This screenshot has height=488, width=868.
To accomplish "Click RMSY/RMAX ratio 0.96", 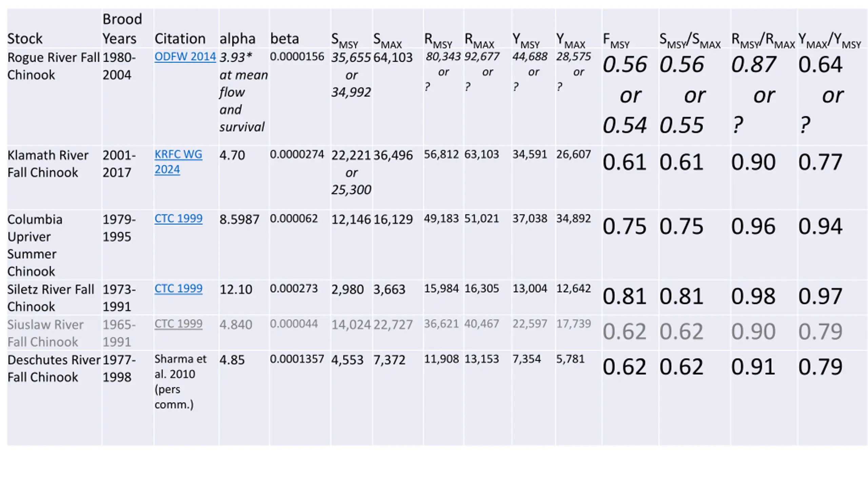I will coord(753,226).
